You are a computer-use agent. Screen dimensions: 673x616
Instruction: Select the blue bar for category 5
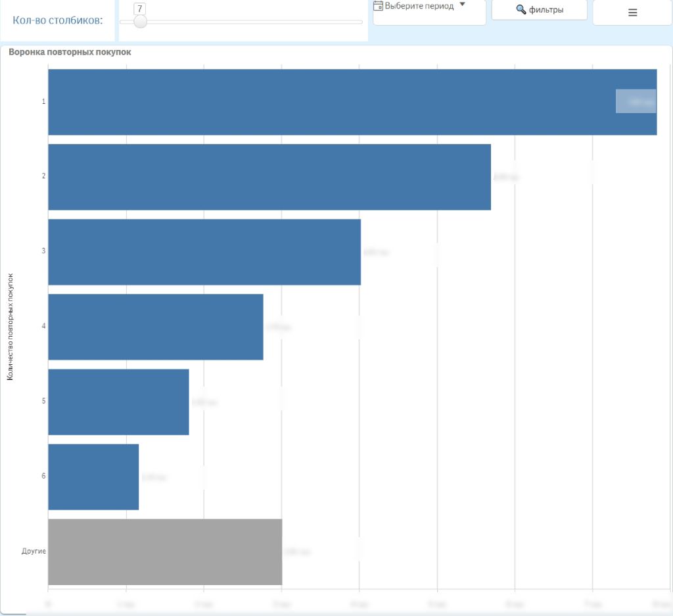click(118, 402)
